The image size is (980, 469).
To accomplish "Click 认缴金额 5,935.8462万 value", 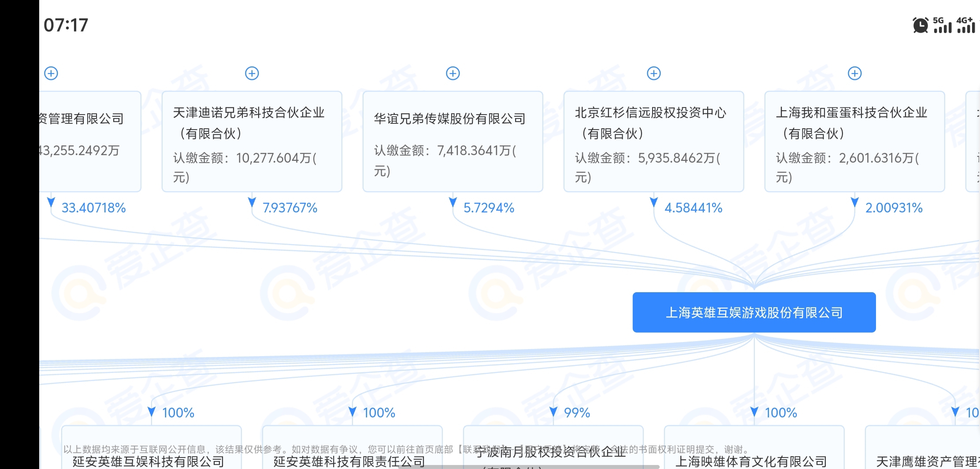I will [648, 167].
